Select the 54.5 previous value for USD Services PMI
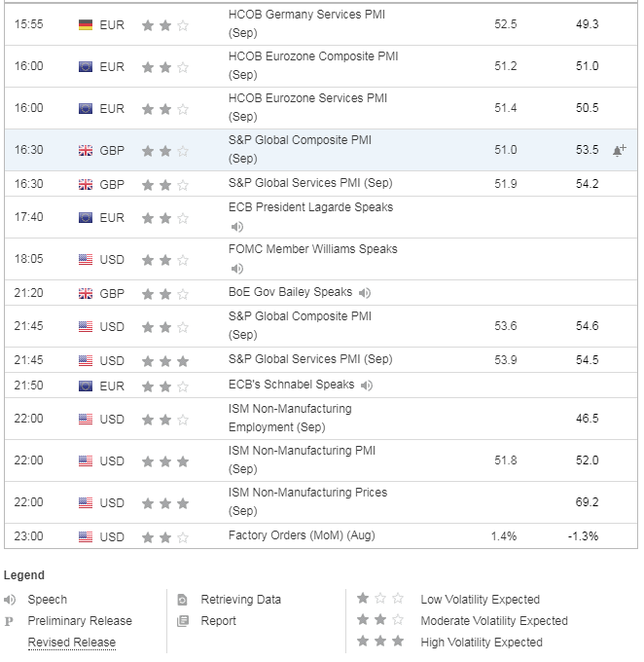 click(x=587, y=359)
